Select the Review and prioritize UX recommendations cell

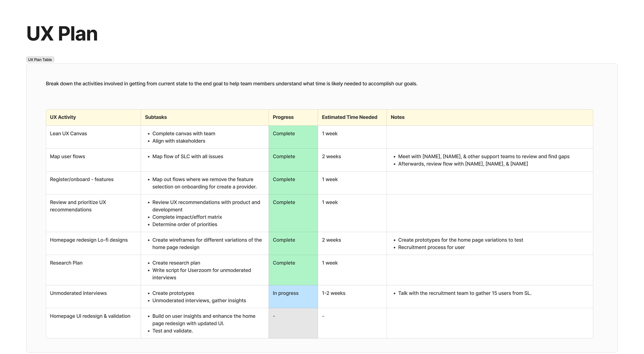(78, 206)
